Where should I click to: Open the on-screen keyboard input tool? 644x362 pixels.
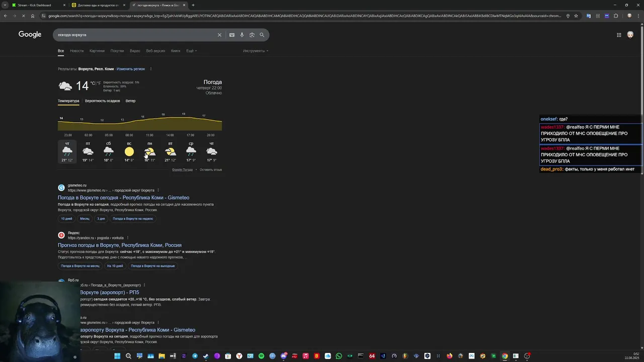232,35
